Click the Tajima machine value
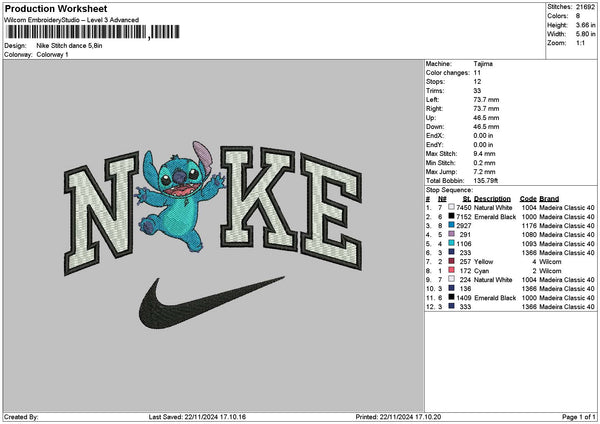Screen dimensions: 600x424 pos(483,63)
